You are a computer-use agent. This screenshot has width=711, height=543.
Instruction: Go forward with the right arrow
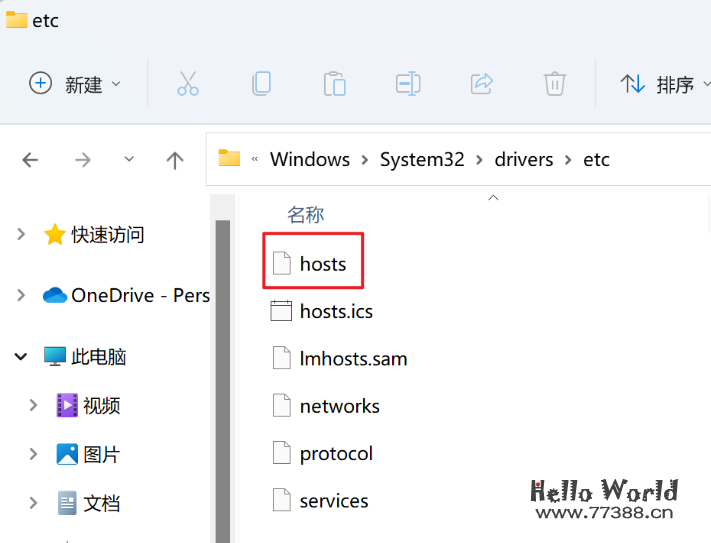pyautogui.click(x=83, y=160)
